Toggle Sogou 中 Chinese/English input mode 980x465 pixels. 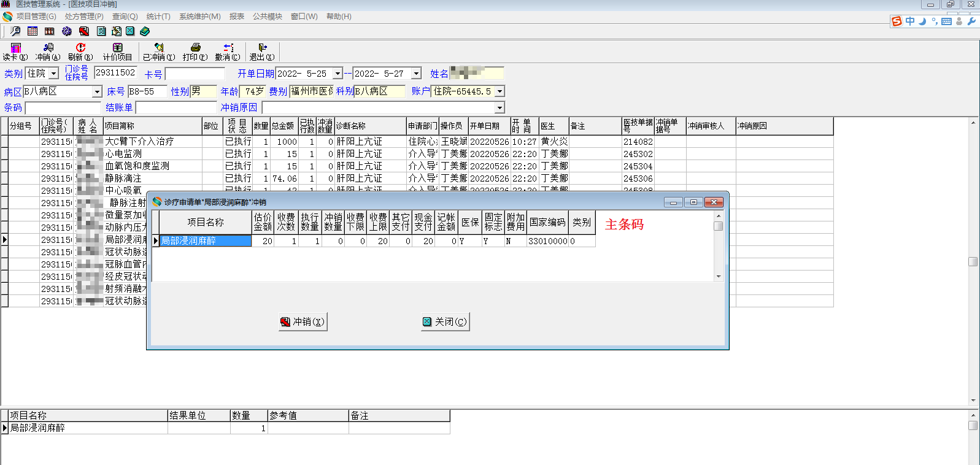tap(910, 21)
